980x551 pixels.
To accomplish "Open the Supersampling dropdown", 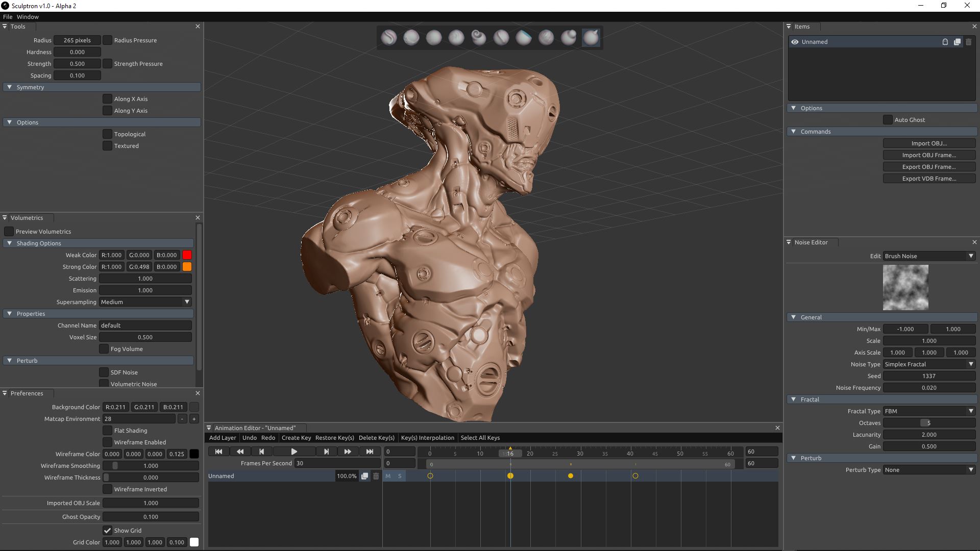I will [145, 302].
